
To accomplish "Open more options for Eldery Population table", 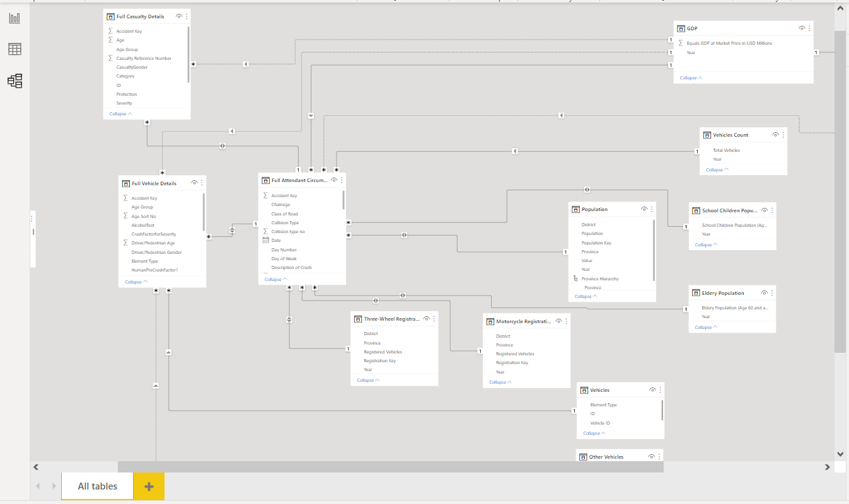I will coord(772,293).
